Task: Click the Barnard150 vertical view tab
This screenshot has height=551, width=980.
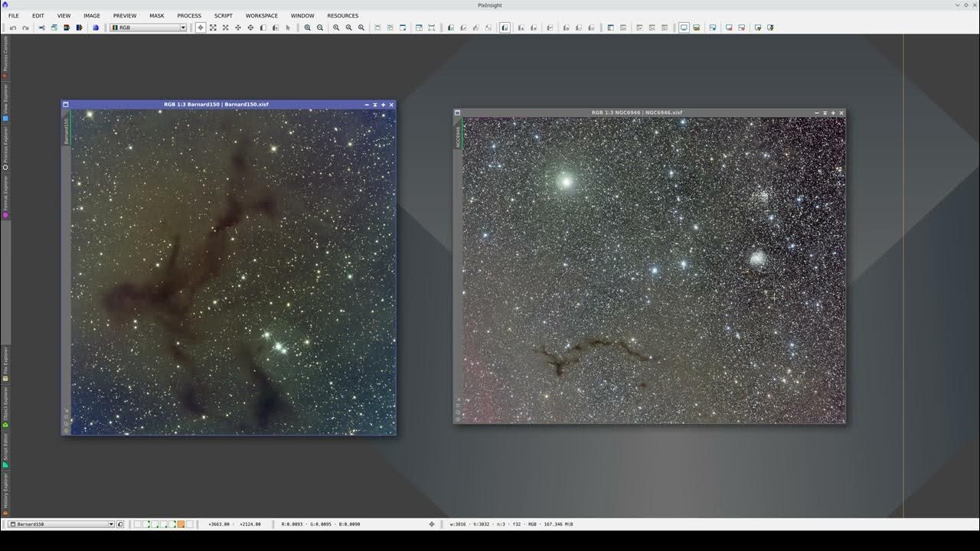Action: [66, 129]
